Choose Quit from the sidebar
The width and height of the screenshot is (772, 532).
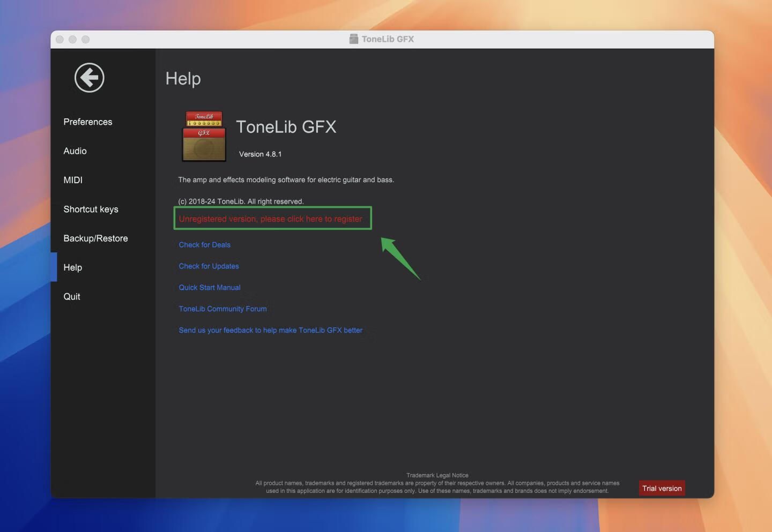pos(72,296)
